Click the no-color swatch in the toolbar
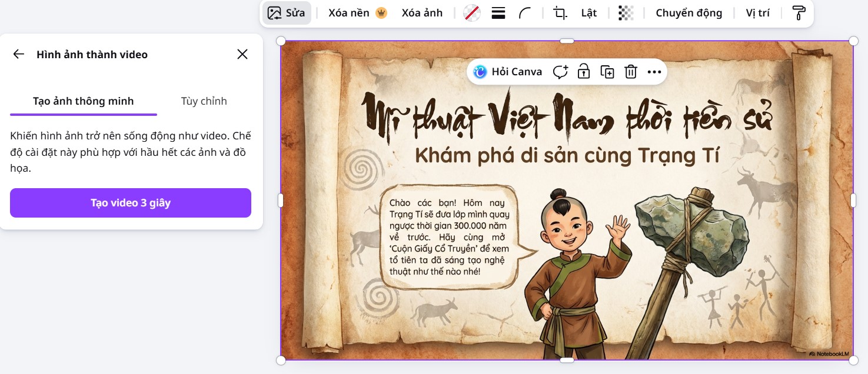The width and height of the screenshot is (868, 374). pyautogui.click(x=471, y=12)
